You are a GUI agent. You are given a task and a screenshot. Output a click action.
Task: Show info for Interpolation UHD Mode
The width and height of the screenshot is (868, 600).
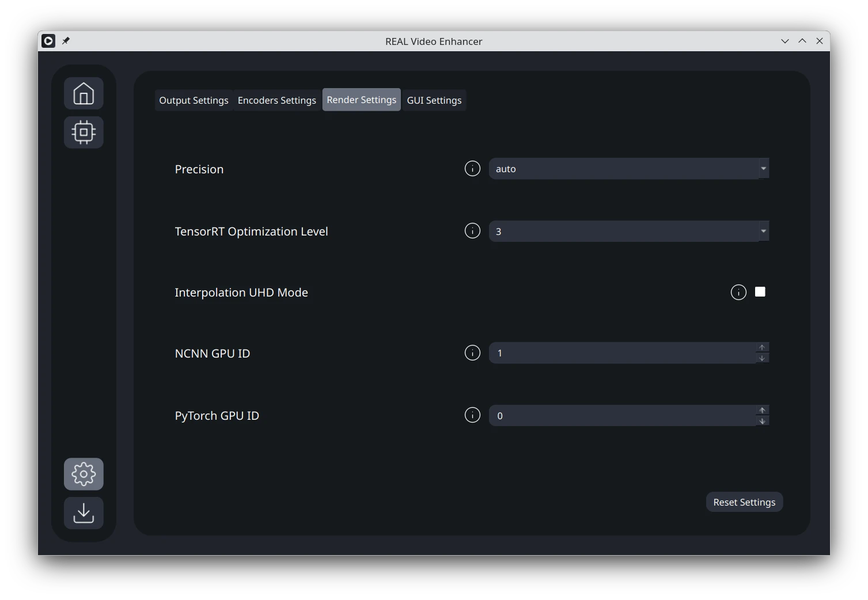738,293
